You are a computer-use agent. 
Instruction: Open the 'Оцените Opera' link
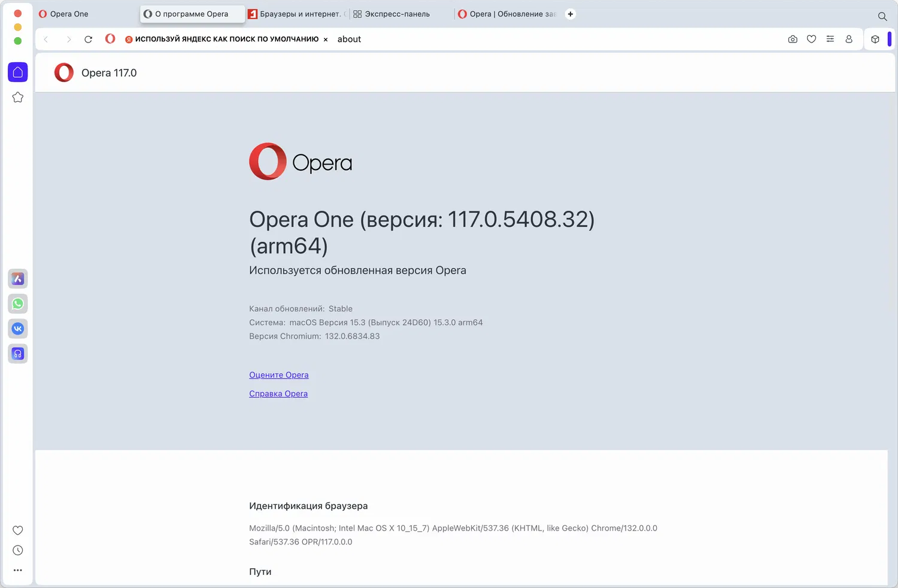(279, 375)
